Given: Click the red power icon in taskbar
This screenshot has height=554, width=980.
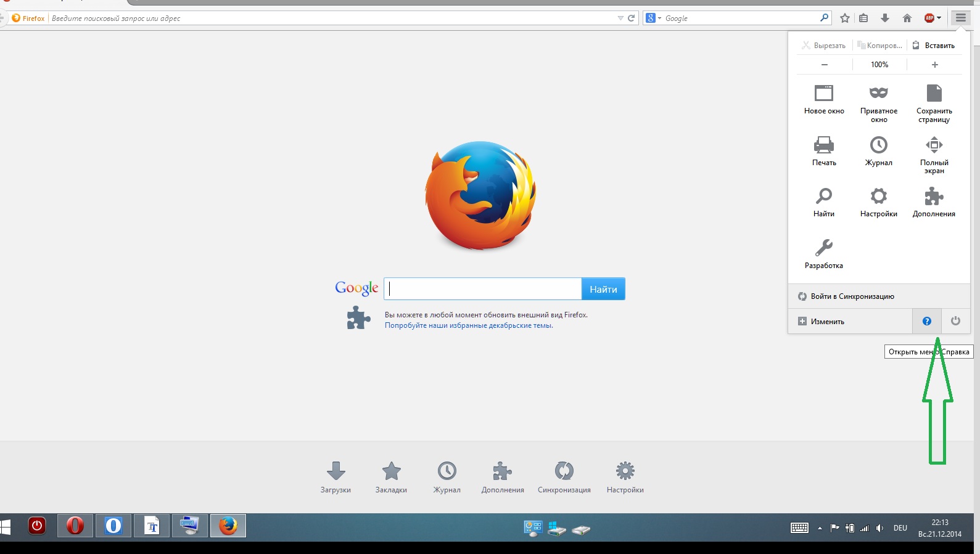Looking at the screenshot, I should click(37, 526).
